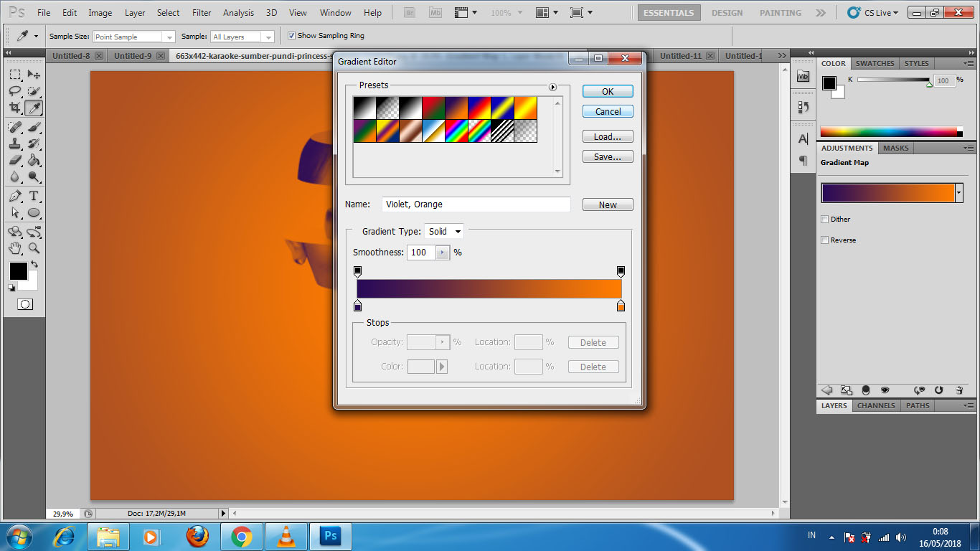Click the New gradient button
Image resolution: width=980 pixels, height=551 pixels.
[608, 204]
